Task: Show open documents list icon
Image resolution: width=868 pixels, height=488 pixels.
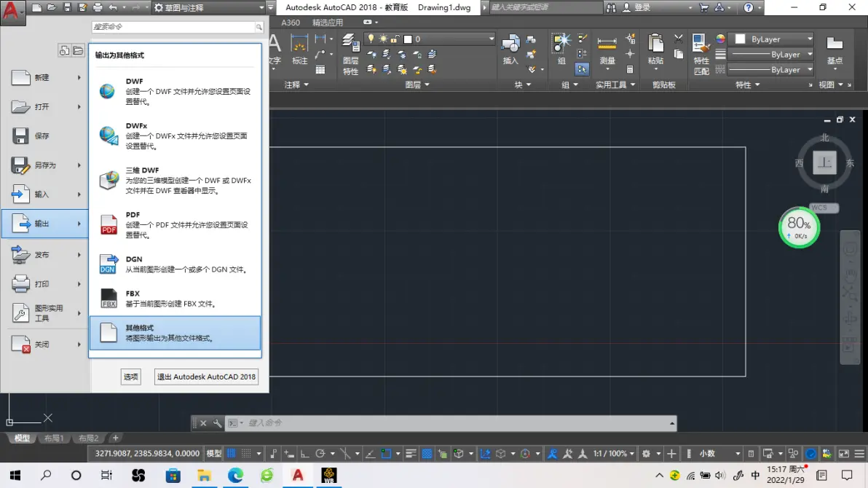Action: pyautogui.click(x=78, y=51)
